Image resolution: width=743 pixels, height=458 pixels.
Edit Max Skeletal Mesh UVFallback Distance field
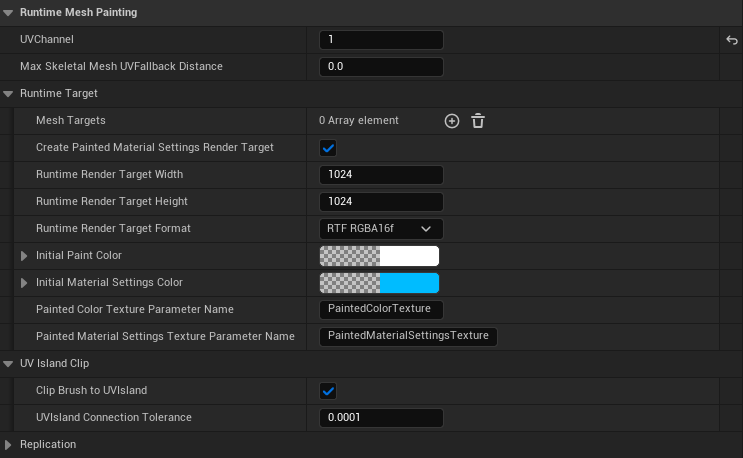pos(381,67)
